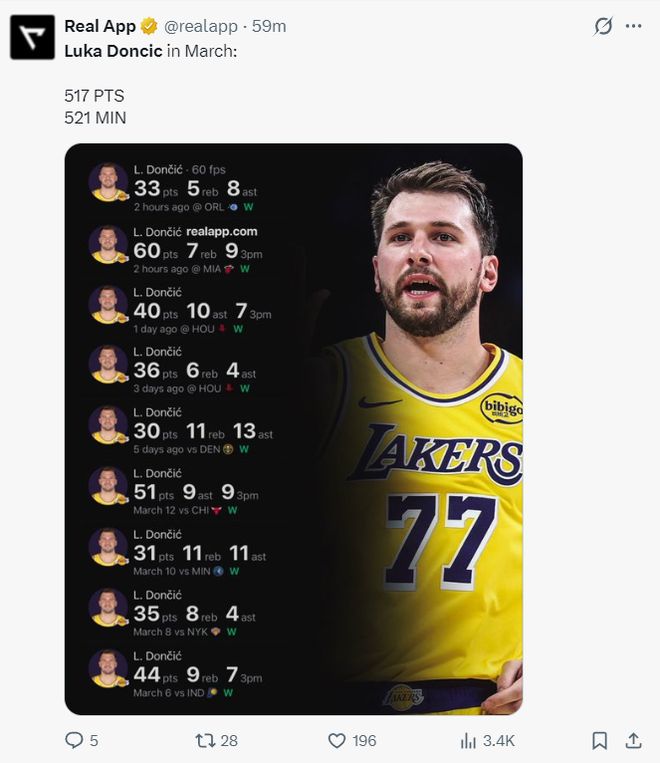
Task: Click the Grok explain icon
Action: 603,26
